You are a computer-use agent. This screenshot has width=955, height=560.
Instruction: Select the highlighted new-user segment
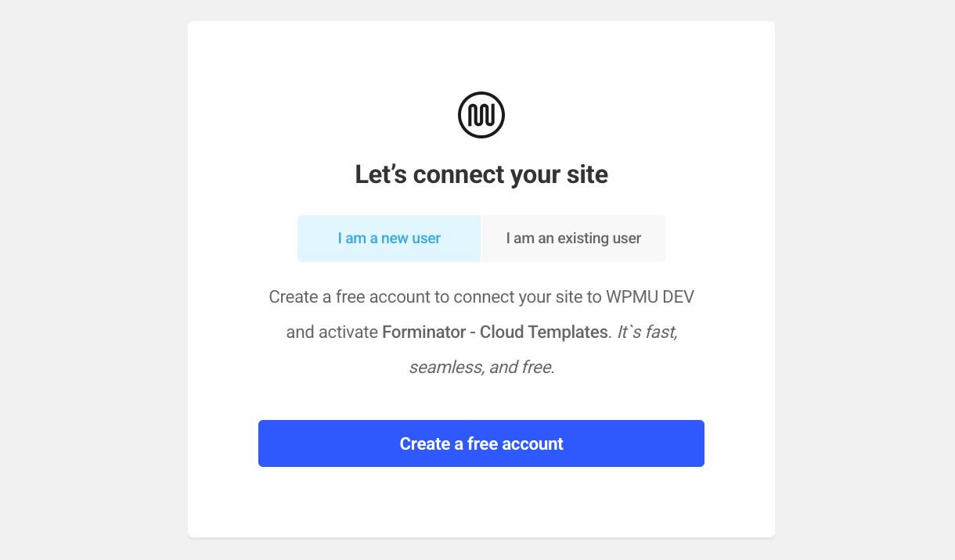(x=389, y=238)
